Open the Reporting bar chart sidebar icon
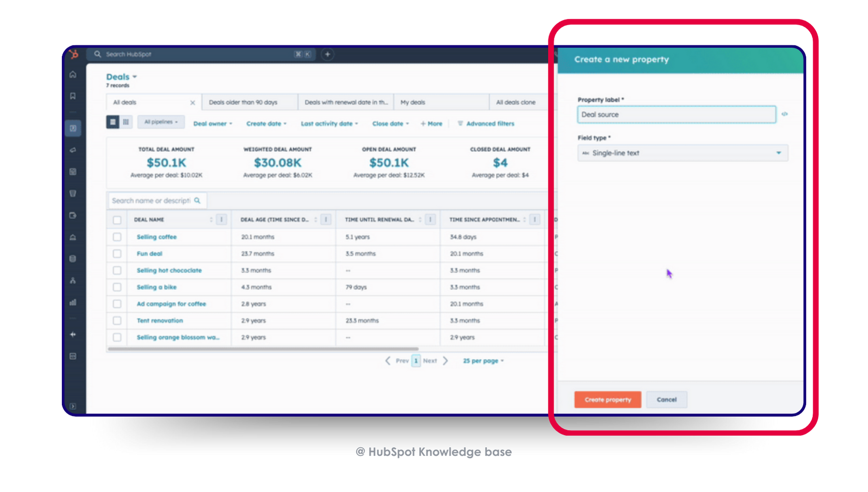The height and width of the screenshot is (492, 868). coord(73,302)
